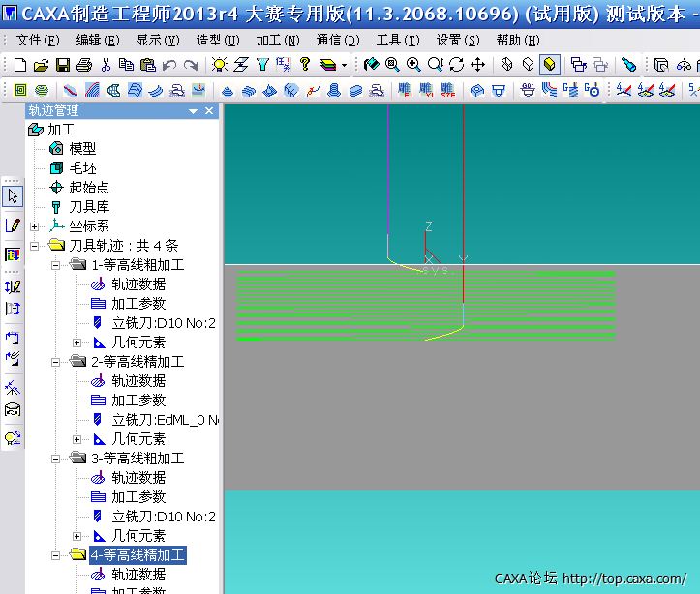This screenshot has height=594, width=700.
Task: Open the 造型(U) menu
Action: pyautogui.click(x=217, y=40)
